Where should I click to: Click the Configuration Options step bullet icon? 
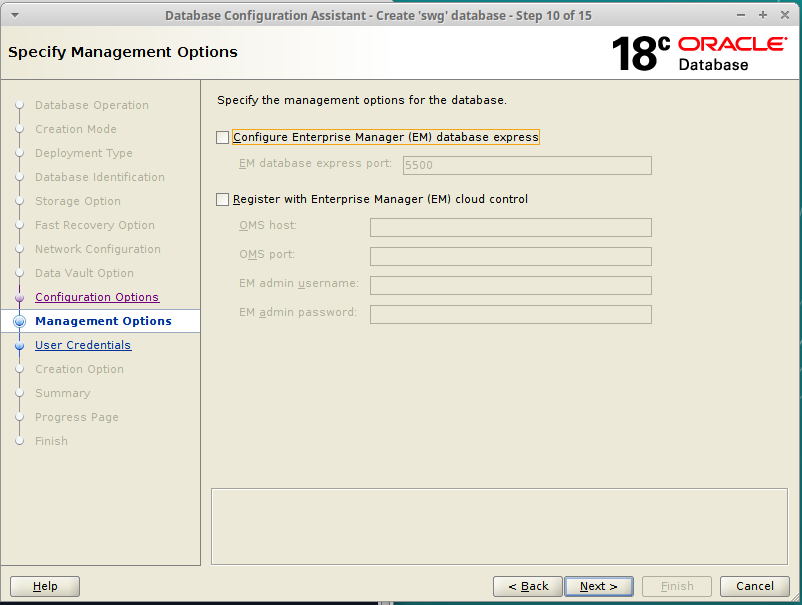(19, 298)
